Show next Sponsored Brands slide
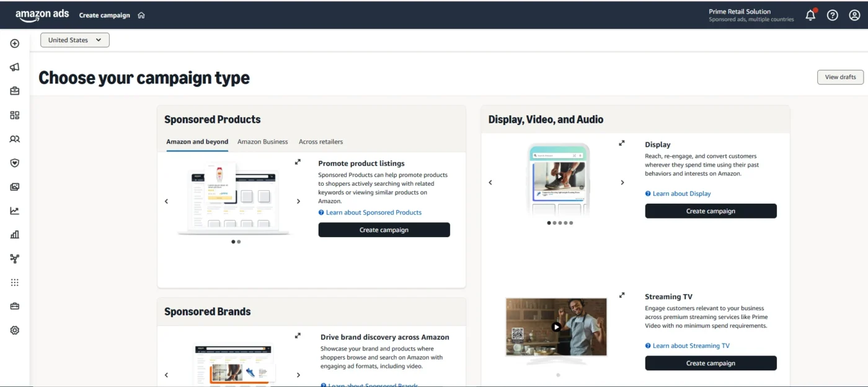This screenshot has width=868, height=387. (298, 375)
